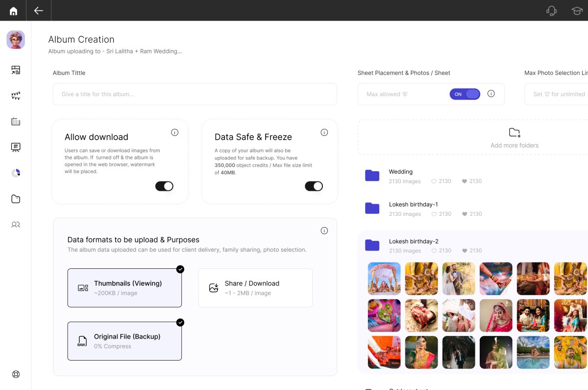Click Add more folders

[514, 138]
